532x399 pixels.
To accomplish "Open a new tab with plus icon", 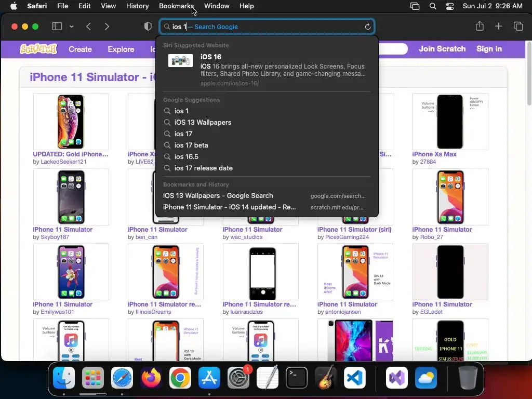I will tap(498, 26).
